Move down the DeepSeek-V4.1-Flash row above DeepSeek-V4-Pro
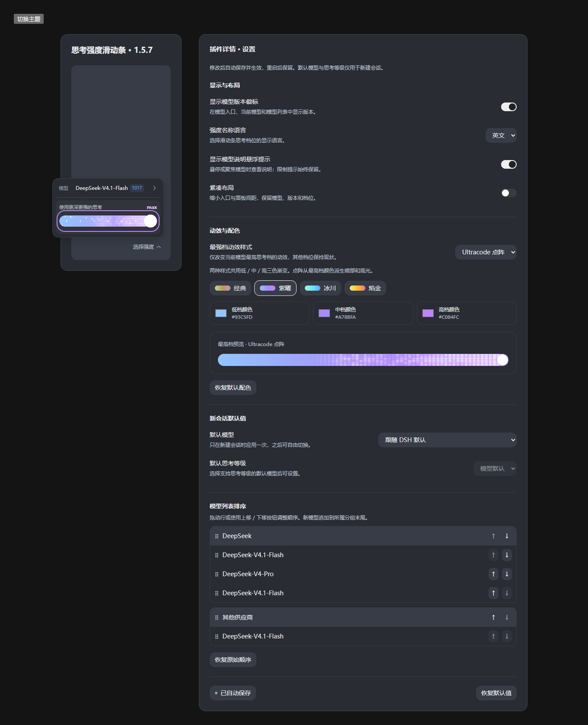Viewport: 588px width, 725px height. click(507, 555)
